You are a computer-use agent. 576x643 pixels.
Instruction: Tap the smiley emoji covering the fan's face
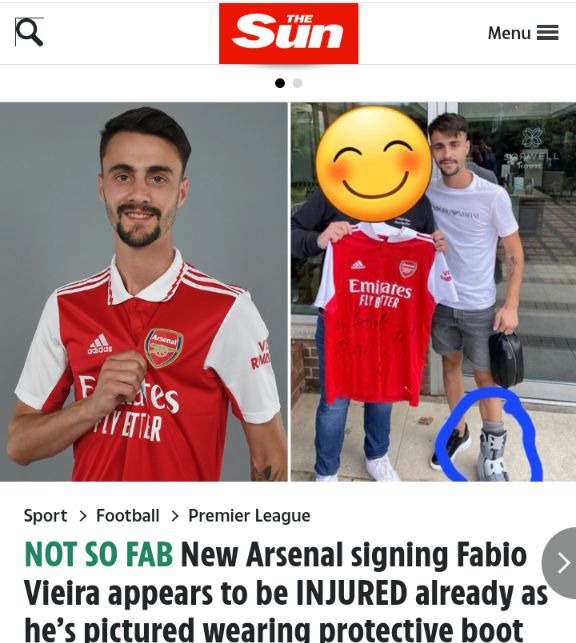coord(373,164)
